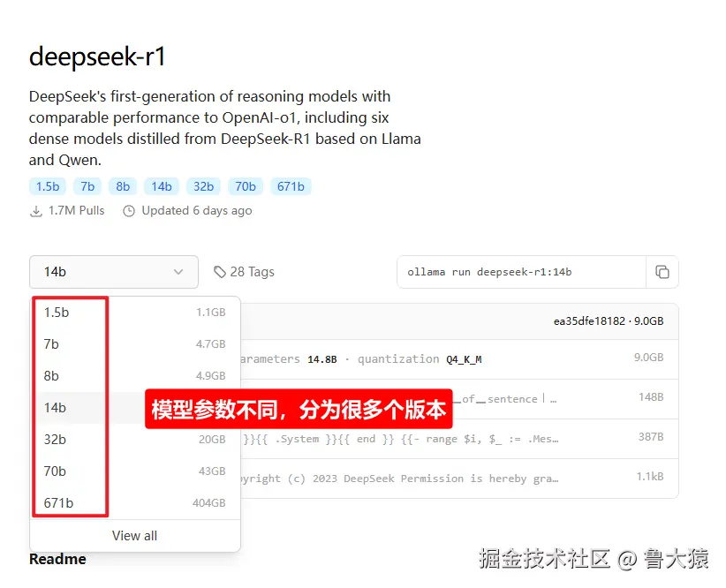Select the 8b tag badge
This screenshot has width=726, height=588.
point(123,186)
